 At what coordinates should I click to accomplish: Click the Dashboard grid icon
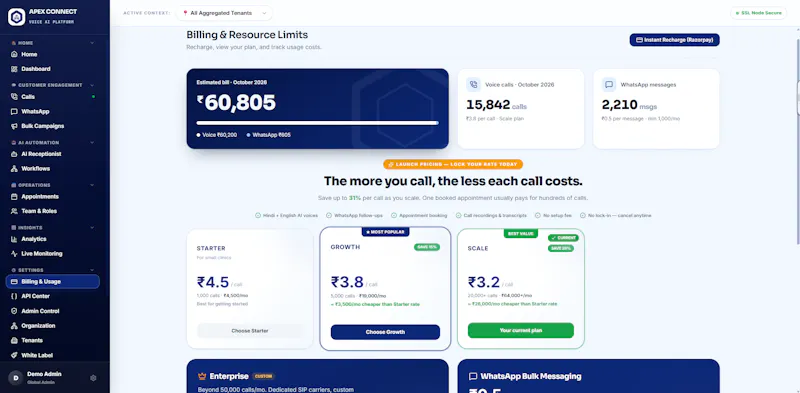[14, 69]
